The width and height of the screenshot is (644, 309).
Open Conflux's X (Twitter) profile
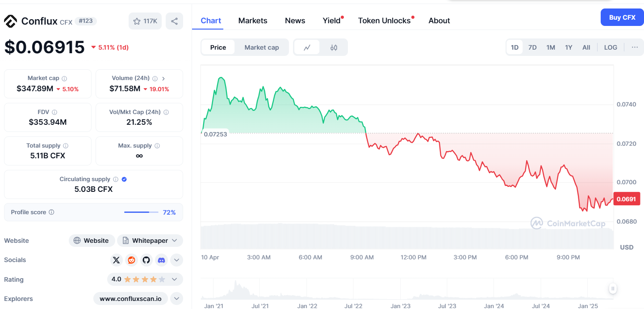click(x=116, y=260)
